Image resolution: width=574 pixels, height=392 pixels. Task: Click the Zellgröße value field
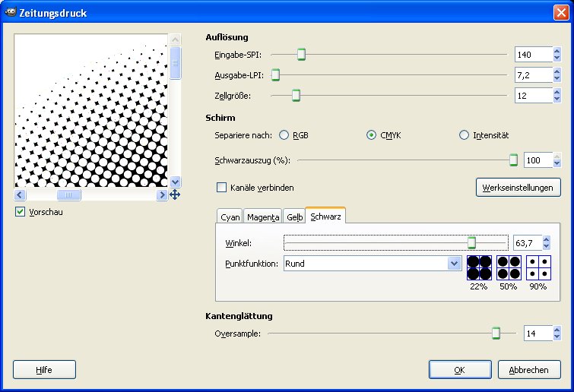click(534, 96)
